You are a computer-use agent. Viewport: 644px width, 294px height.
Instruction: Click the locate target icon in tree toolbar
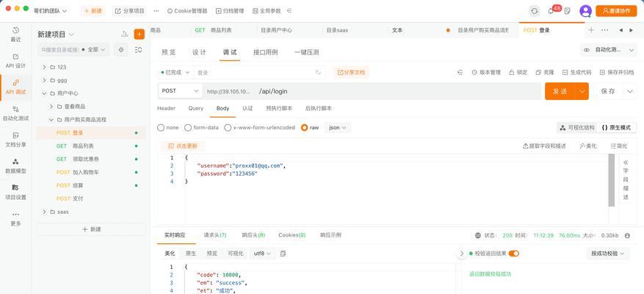[x=120, y=49]
